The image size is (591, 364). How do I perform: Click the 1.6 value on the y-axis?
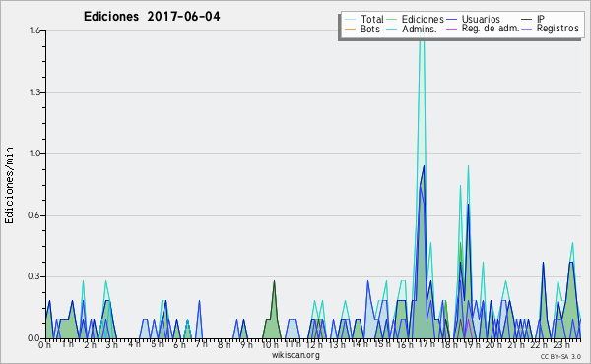click(x=34, y=30)
